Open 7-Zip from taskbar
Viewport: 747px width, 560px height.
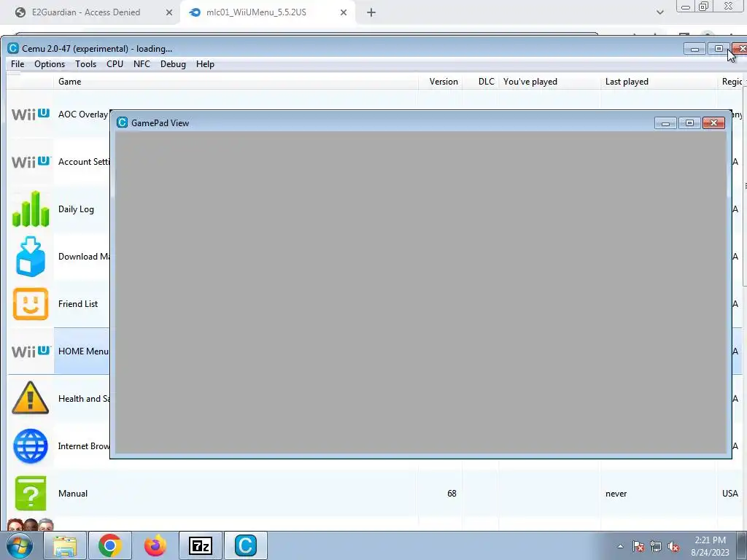pos(201,545)
